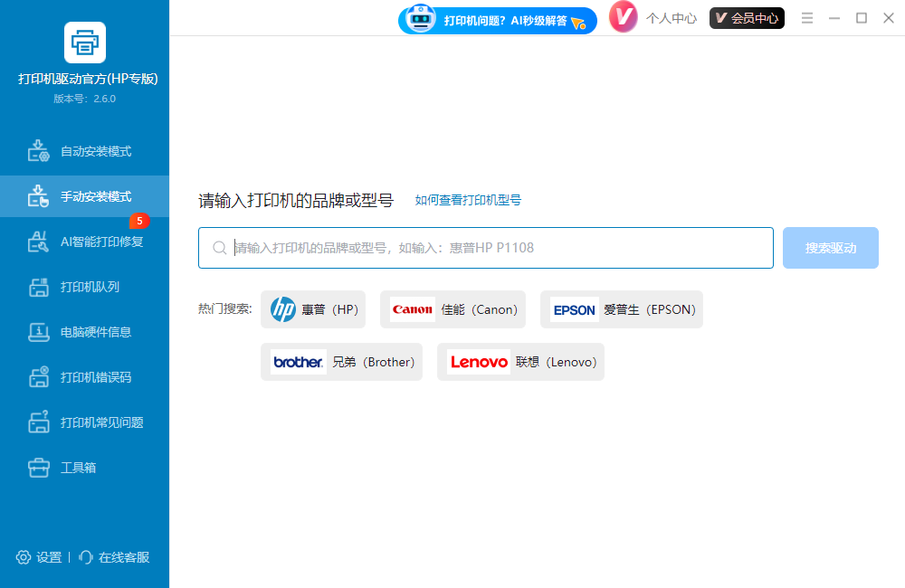Choose the 兄弟 (Brother) hot search tag
Screen dimensions: 905x588
click(x=341, y=362)
